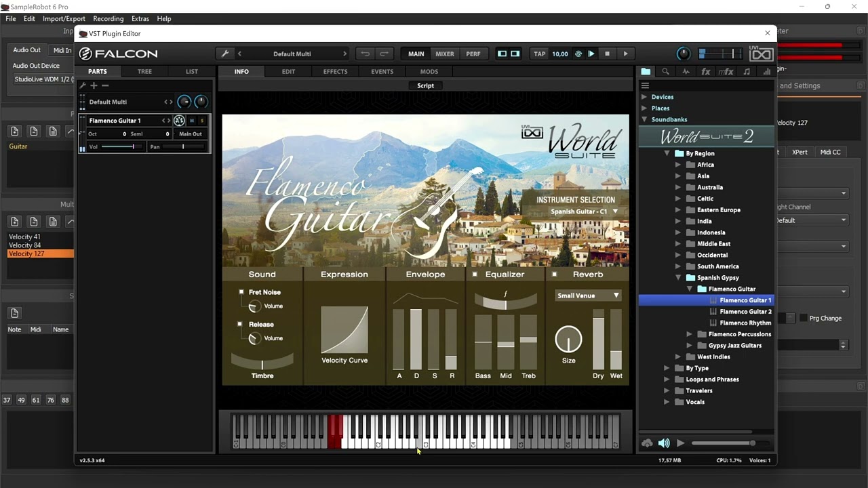Image resolution: width=868 pixels, height=488 pixels.
Task: Click the undo arrow in Falcon toolbar
Action: 366,54
